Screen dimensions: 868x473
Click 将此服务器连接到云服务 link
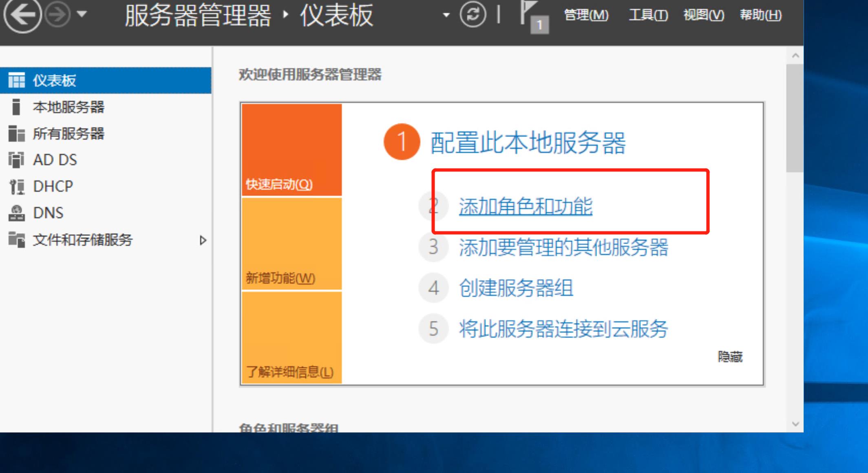click(x=563, y=329)
